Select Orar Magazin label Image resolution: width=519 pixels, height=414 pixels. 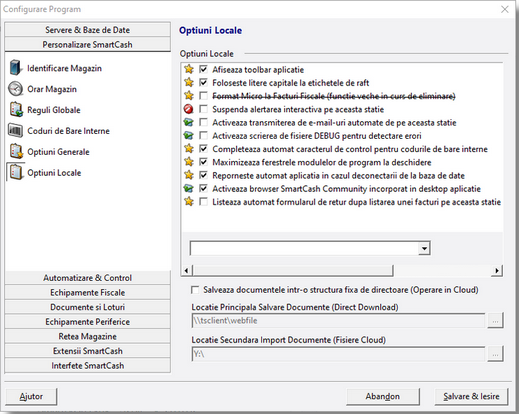[52, 89]
